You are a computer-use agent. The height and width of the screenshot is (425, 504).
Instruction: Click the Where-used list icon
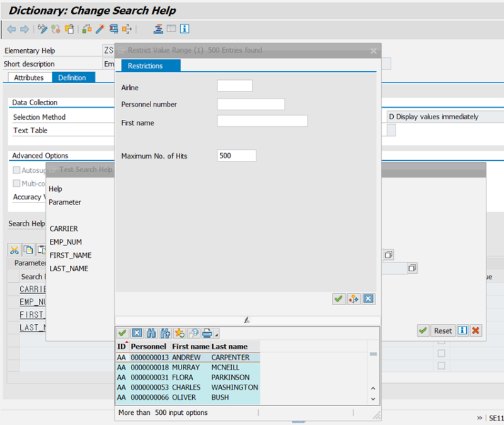(127, 29)
